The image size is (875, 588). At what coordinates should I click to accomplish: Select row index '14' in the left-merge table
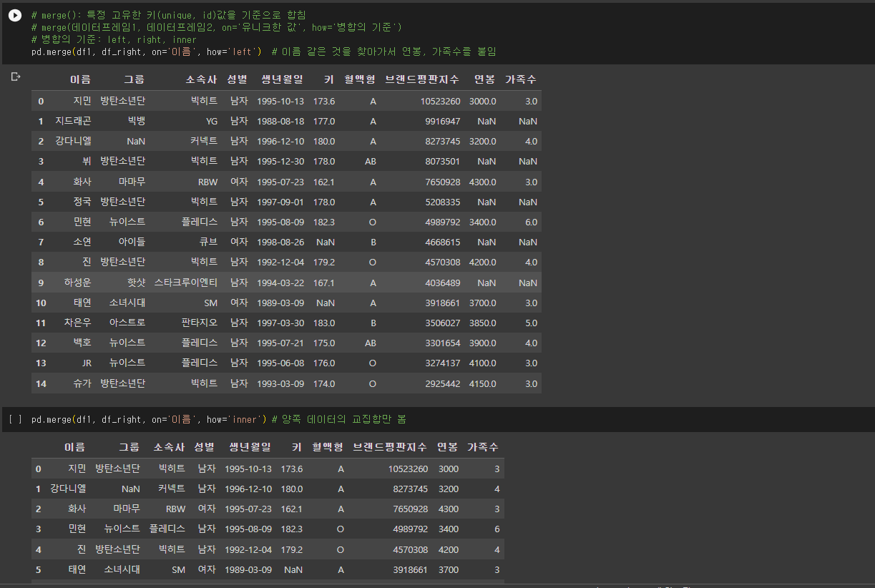point(41,383)
